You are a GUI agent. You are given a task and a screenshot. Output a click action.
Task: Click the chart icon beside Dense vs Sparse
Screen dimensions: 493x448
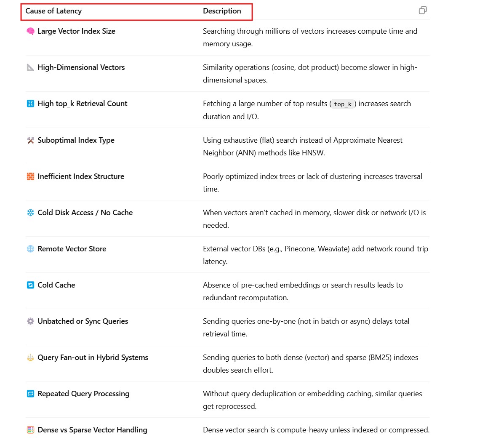pyautogui.click(x=30, y=430)
